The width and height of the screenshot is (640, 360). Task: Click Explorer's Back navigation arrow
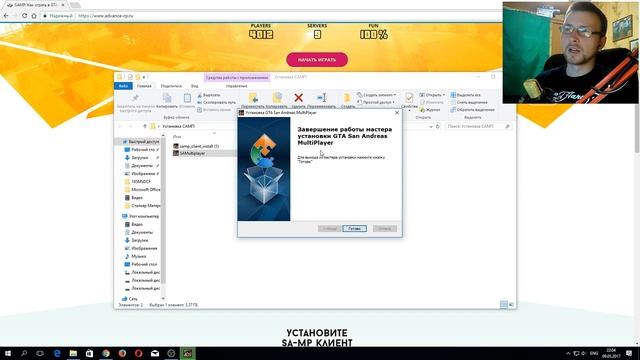pos(120,127)
